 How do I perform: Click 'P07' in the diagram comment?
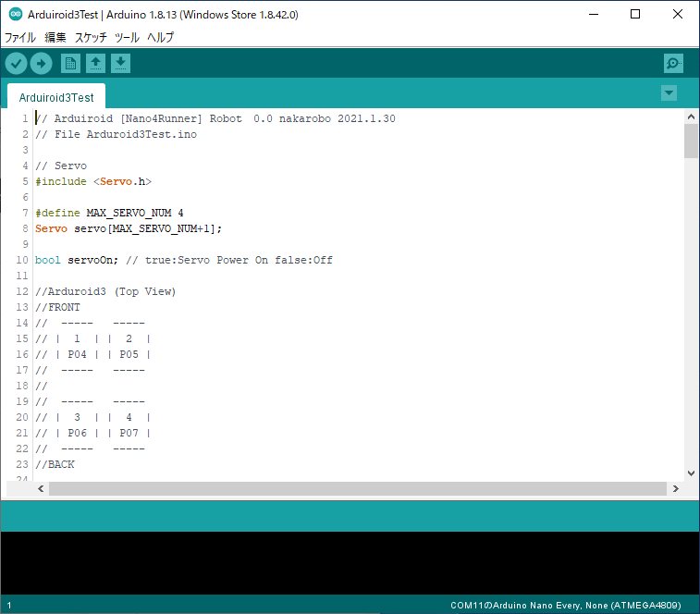tap(129, 433)
